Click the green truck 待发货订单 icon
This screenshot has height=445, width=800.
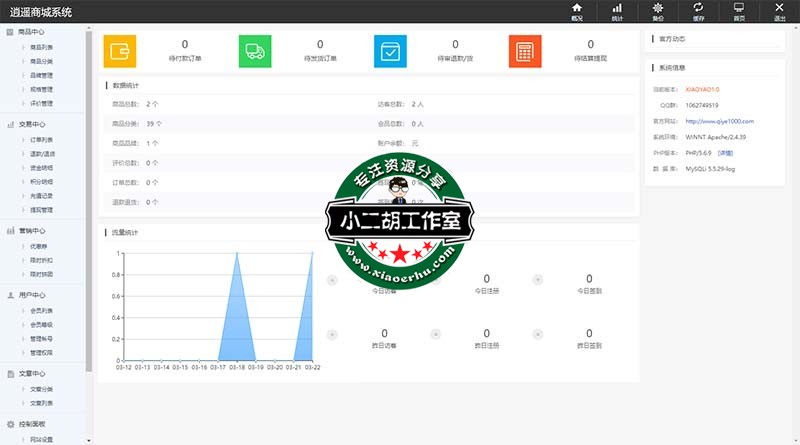point(255,51)
